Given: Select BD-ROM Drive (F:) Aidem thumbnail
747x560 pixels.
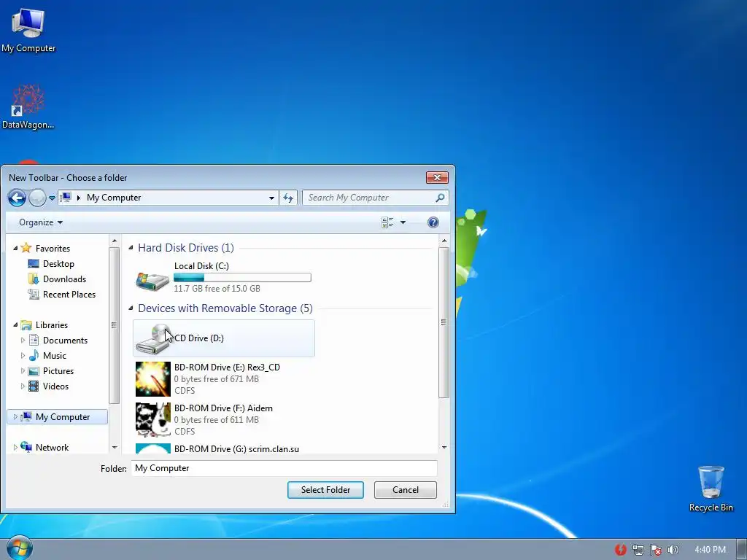Looking at the screenshot, I should [153, 419].
